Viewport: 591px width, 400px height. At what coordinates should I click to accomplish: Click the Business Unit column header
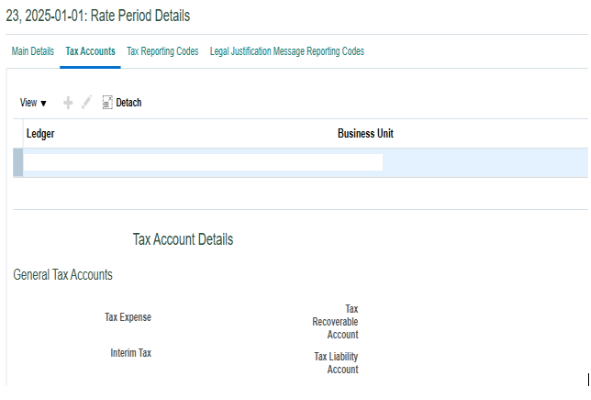pyautogui.click(x=365, y=133)
